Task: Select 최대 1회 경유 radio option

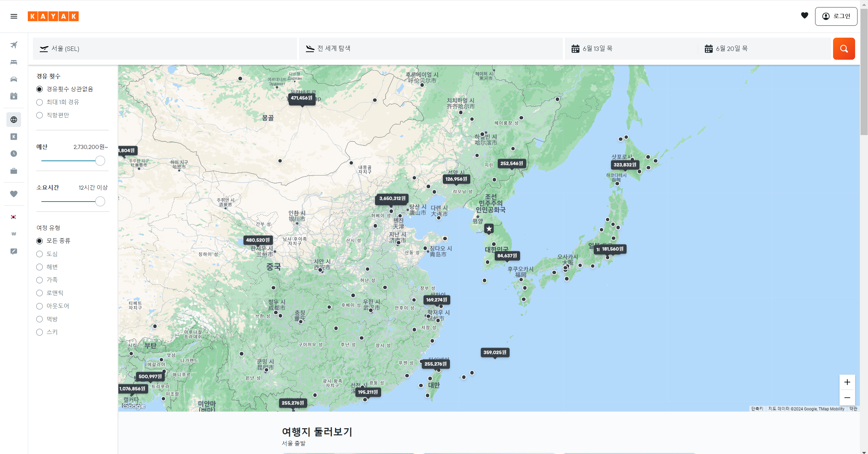Action: pos(40,102)
